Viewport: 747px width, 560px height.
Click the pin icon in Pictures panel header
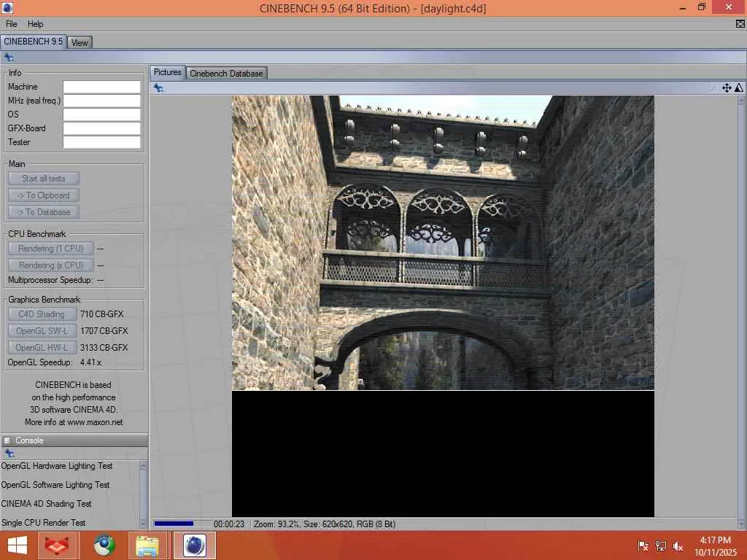[158, 88]
